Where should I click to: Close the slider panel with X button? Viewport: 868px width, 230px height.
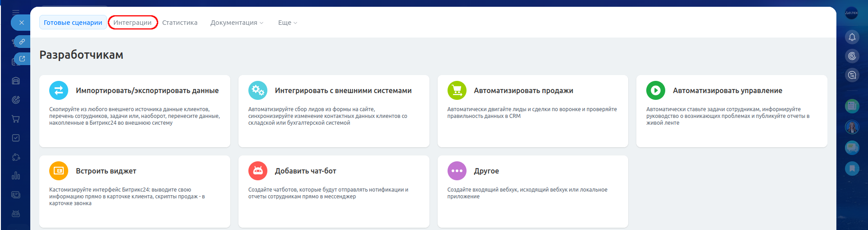pos(21,23)
